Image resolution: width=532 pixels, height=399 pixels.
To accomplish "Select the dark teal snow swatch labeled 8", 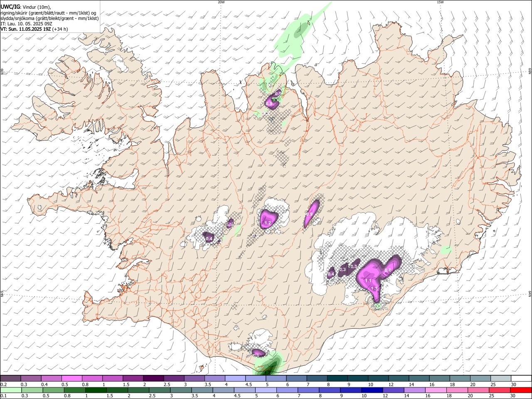I will click(x=337, y=378).
